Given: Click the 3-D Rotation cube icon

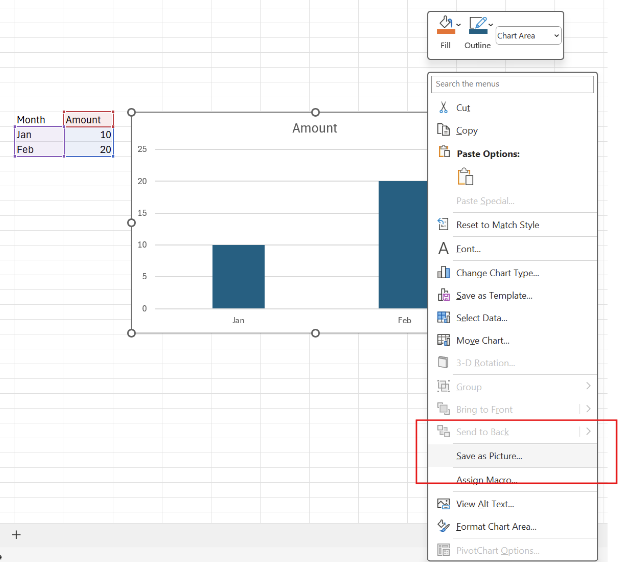Looking at the screenshot, I should coord(443,362).
